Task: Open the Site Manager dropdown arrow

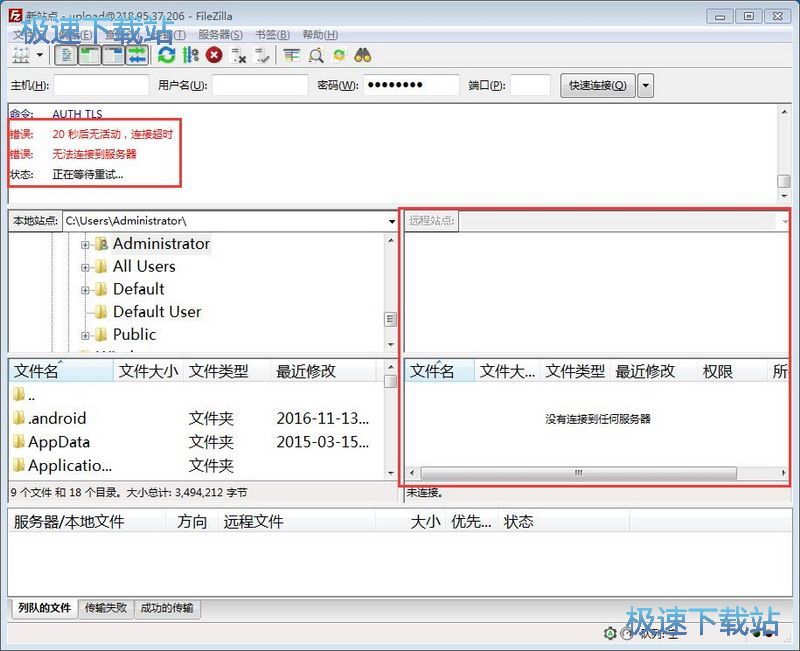Action: (40, 55)
